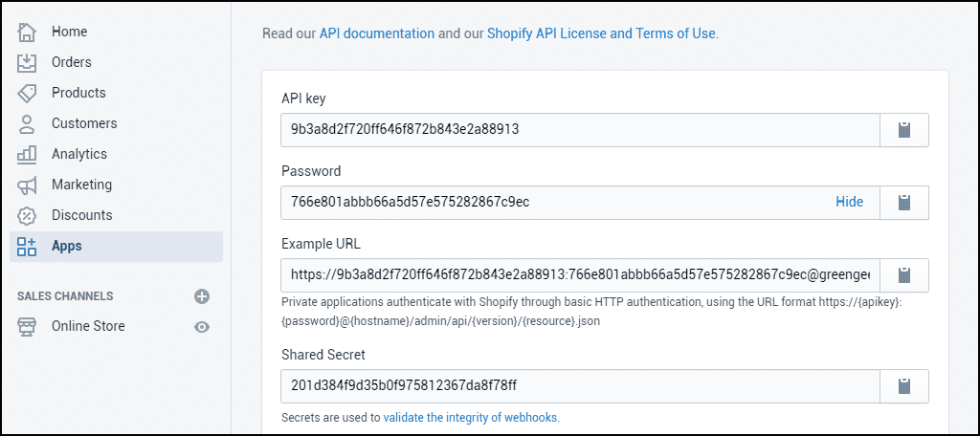Image resolution: width=980 pixels, height=436 pixels.
Task: Click the Home house icon in sidebar
Action: pyautogui.click(x=27, y=32)
